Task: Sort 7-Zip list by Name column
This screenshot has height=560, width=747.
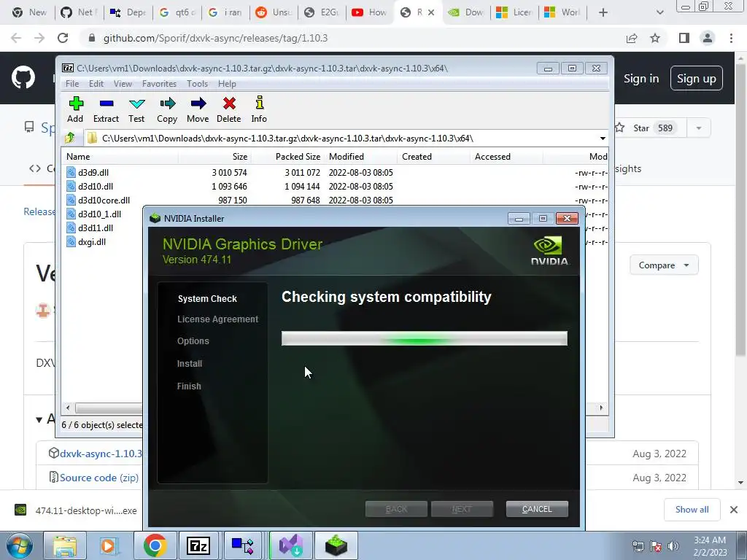Action: [120, 157]
